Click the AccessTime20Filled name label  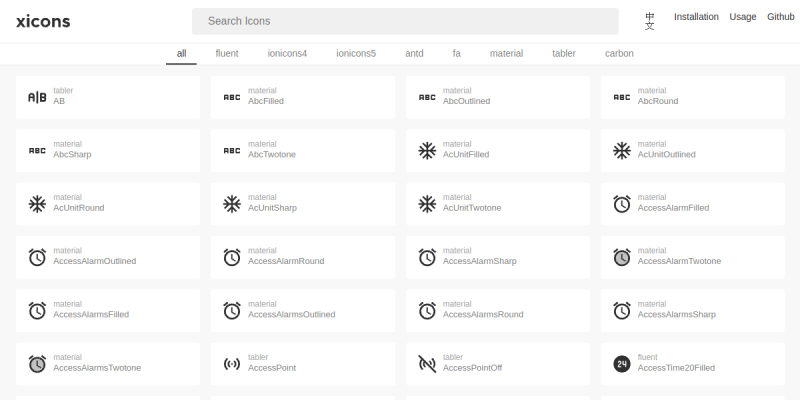tap(676, 368)
